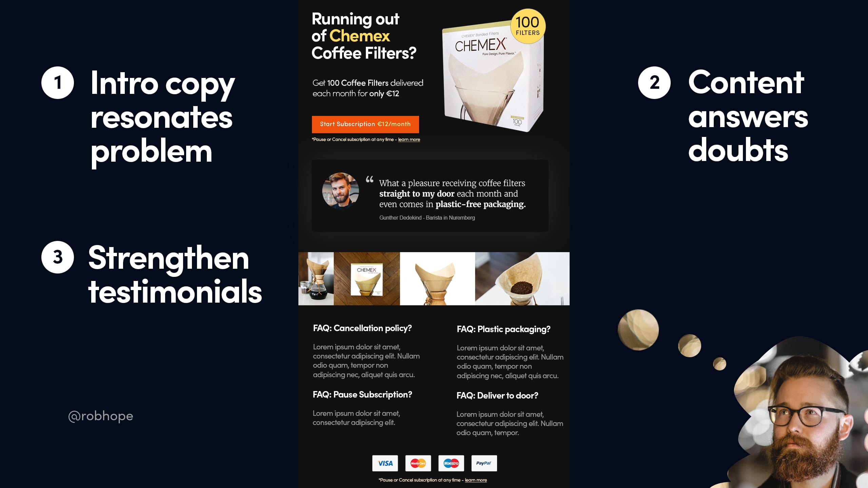Image resolution: width=868 pixels, height=488 pixels.
Task: Click the FAQ: Cancellation policy expander
Action: (x=362, y=328)
